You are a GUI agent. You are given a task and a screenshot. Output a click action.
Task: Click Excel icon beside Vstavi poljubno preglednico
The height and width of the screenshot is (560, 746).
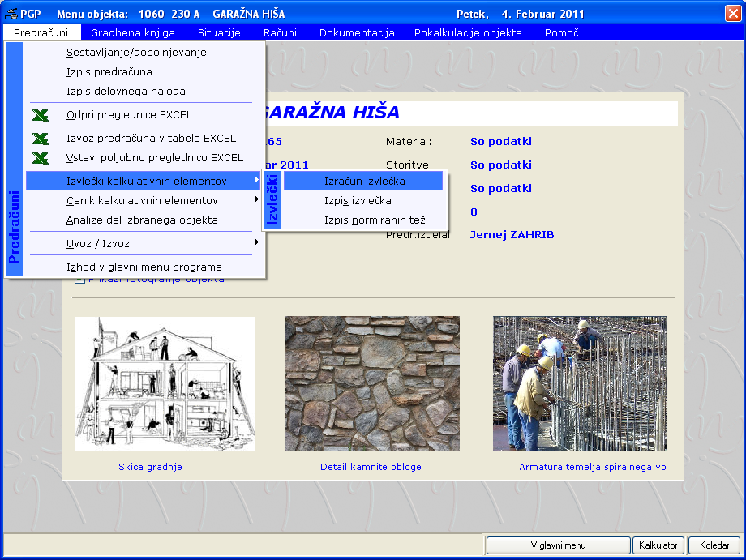(x=40, y=158)
